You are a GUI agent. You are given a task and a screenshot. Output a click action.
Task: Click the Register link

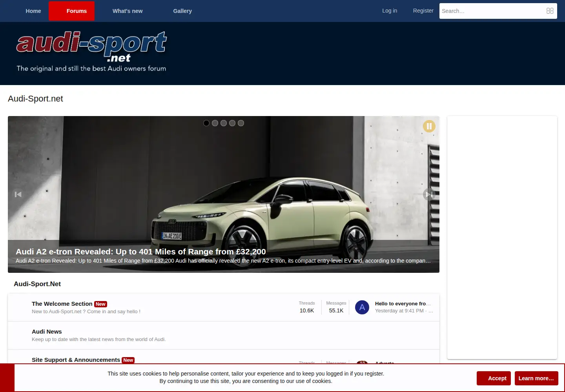pyautogui.click(x=423, y=11)
